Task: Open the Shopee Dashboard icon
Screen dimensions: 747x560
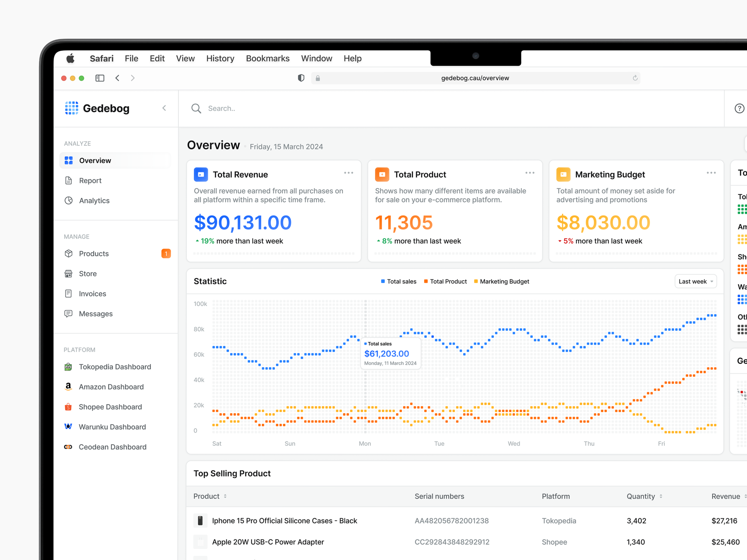Action: tap(68, 407)
